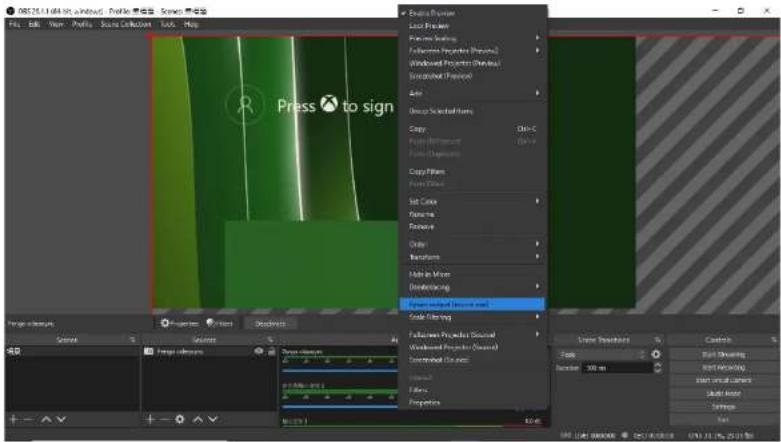This screenshot has width=781, height=442.
Task: Move scene down arrow in Scenes panel
Action: [61, 419]
